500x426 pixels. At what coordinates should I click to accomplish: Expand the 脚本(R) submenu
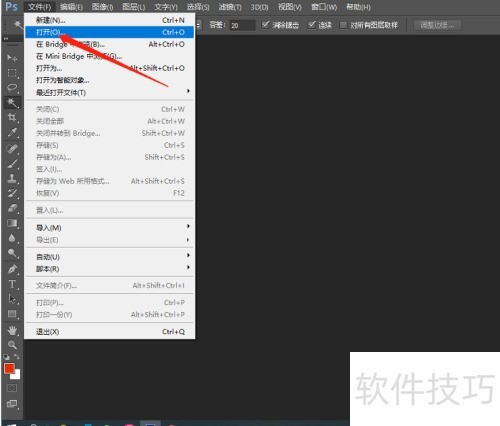point(109,269)
